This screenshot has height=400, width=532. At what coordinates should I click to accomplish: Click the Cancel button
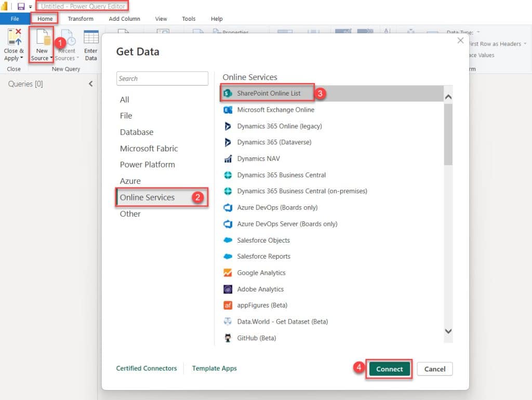pyautogui.click(x=435, y=369)
